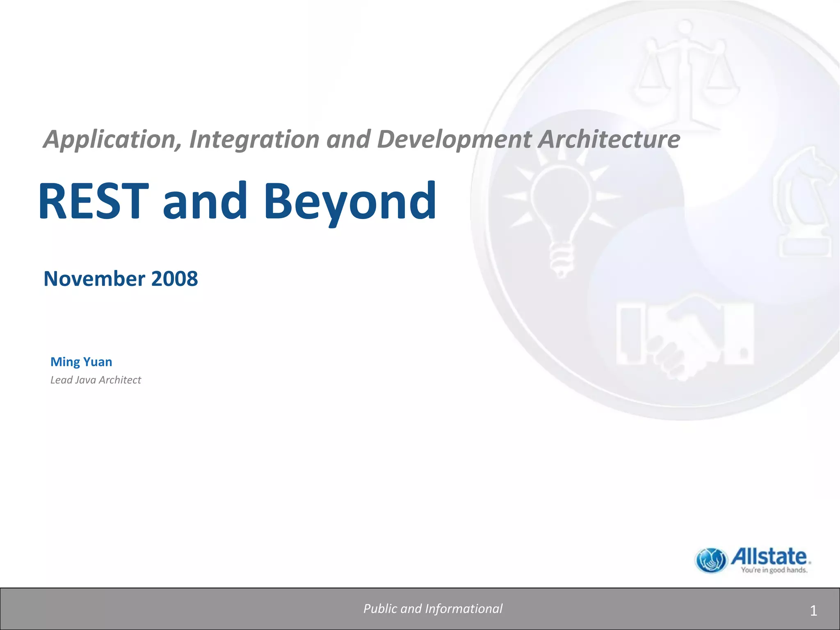Click the word 'Architecture' in the subtitle

609,139
